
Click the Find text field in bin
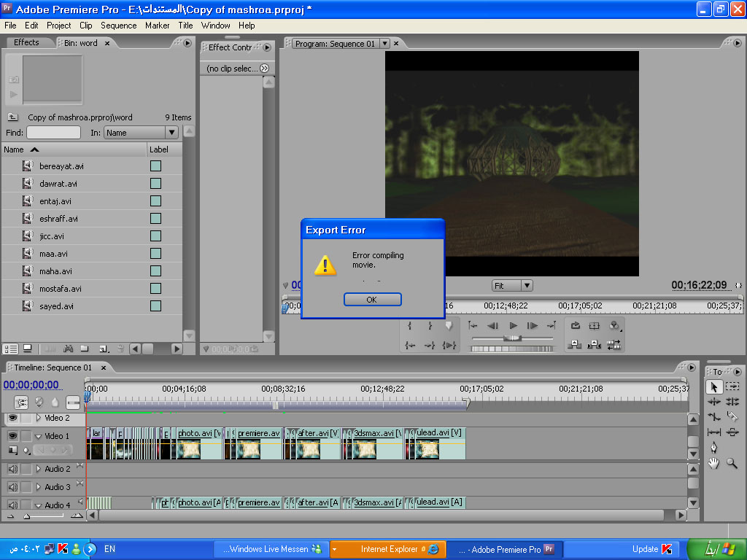click(x=53, y=133)
